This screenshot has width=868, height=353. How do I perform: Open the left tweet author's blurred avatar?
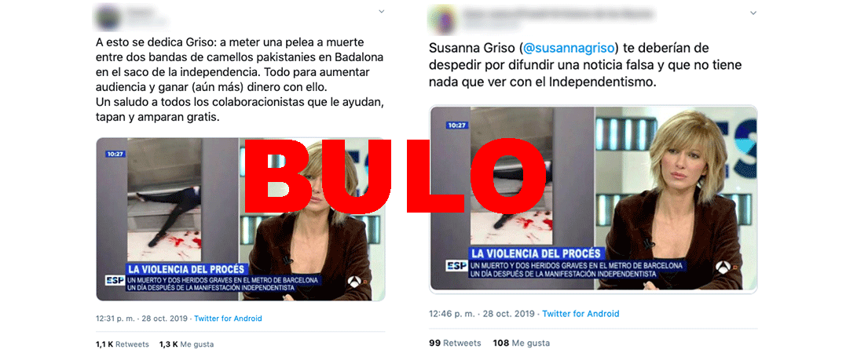(x=108, y=18)
